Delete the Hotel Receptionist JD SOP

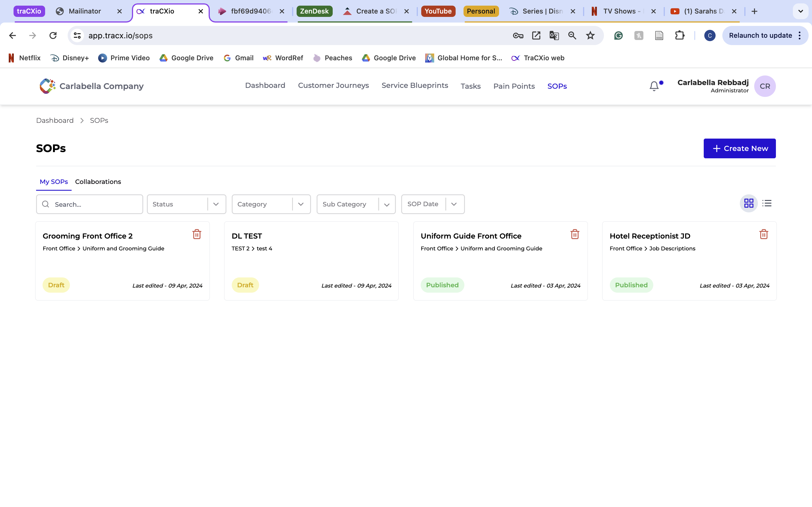point(764,234)
